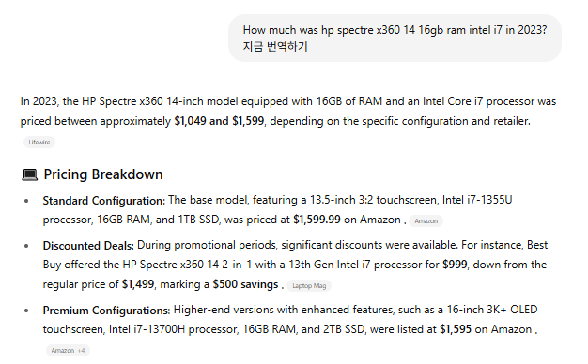Click the Premium Configurations bold label
588x364 pixels.
106,311
